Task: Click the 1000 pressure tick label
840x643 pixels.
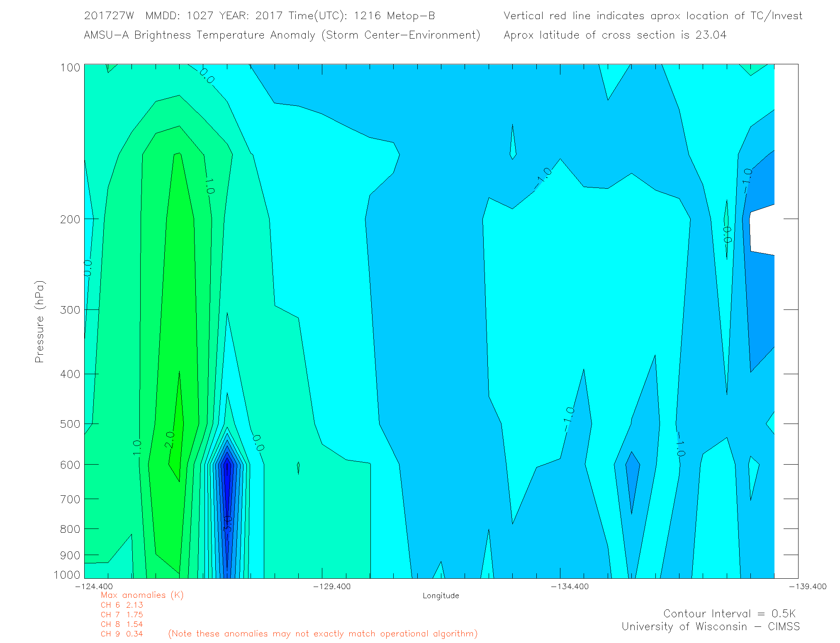Action: pos(67,575)
